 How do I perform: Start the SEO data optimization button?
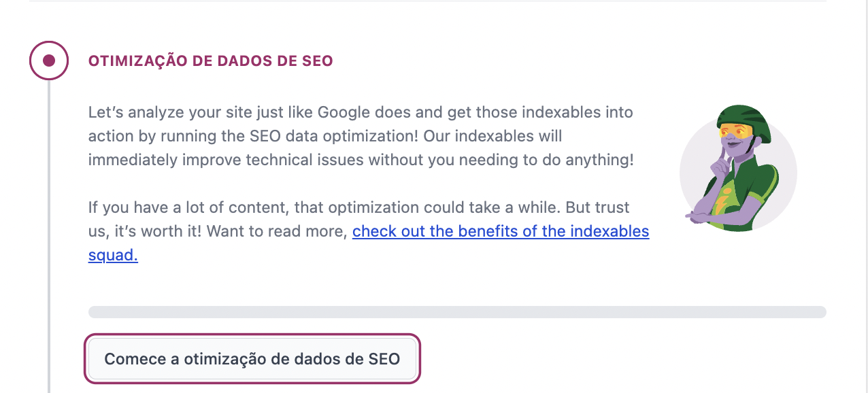(252, 358)
